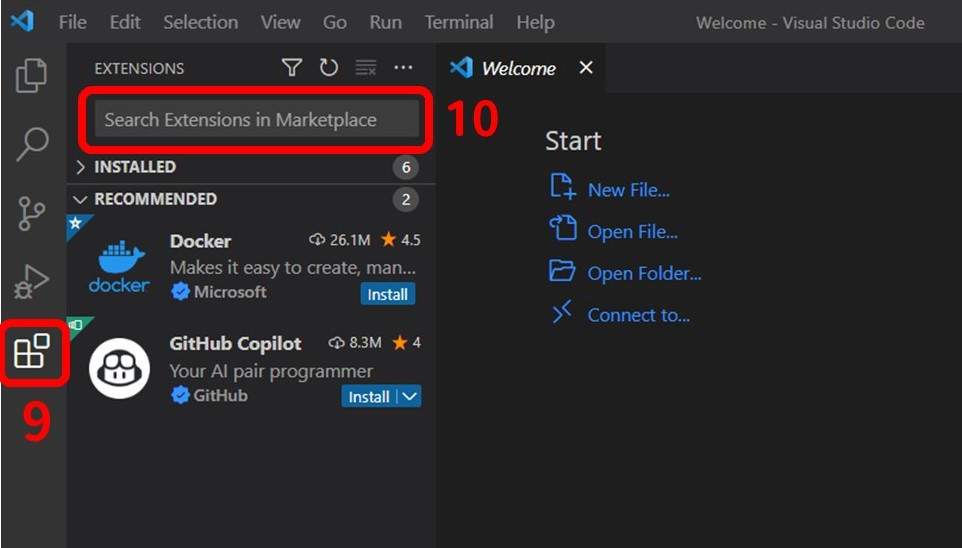962x548 pixels.
Task: Install the GitHub Copilot extension
Action: tap(369, 396)
